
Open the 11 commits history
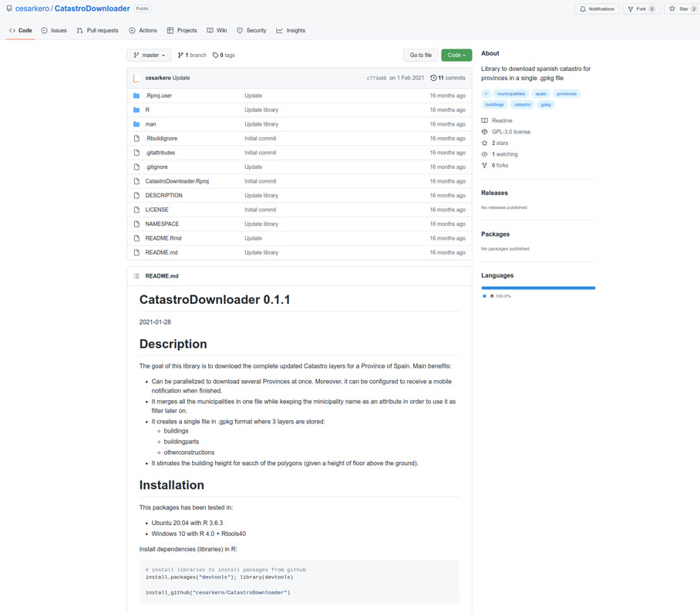pyautogui.click(x=448, y=78)
